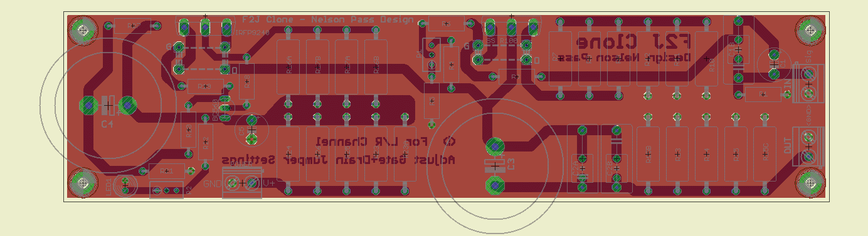This screenshot has width=868, height=236.
Task: Click the upper-left corner mounting hole
Action: coord(83,30)
